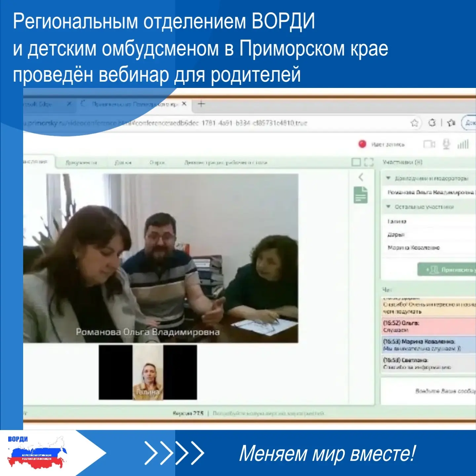
Task: Toggle the microphone icon
Action: tap(447, 144)
